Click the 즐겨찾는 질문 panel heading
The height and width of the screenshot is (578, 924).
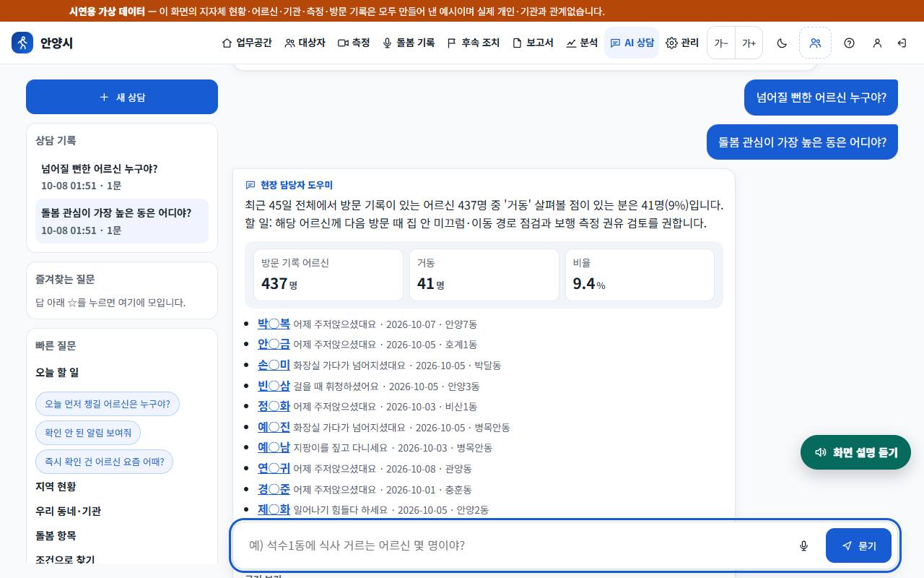tap(65, 279)
